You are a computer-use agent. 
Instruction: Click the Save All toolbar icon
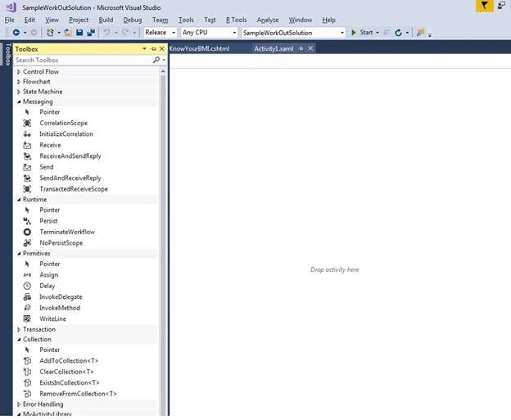91,32
